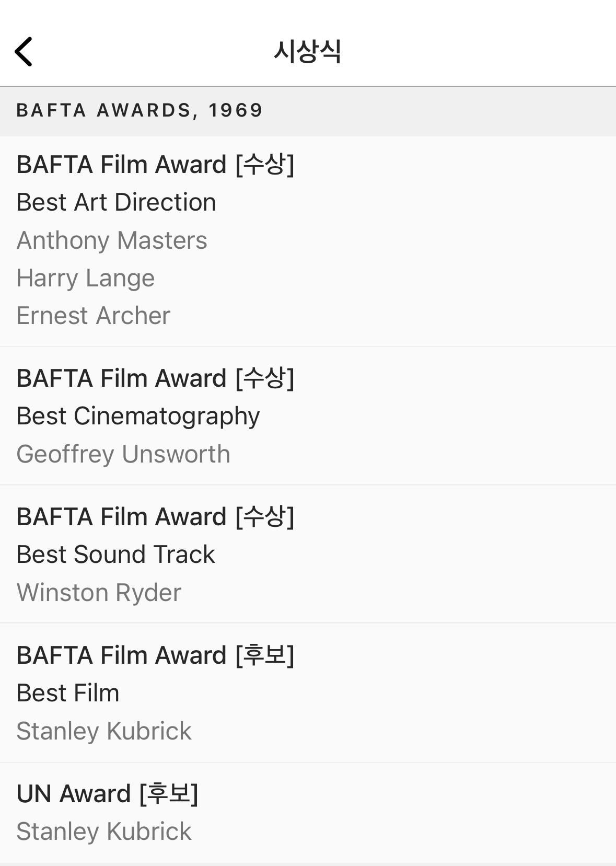Open Ernest Archer's profile
The height and width of the screenshot is (866, 616).
[x=94, y=316]
